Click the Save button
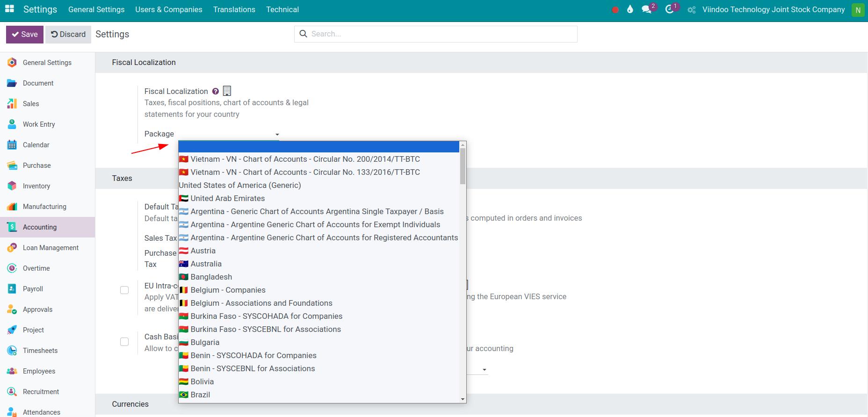Image resolution: width=868 pixels, height=417 pixels. click(x=25, y=35)
